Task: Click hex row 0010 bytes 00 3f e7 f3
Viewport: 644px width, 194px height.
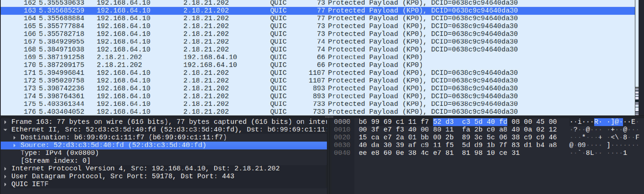Action: (381, 129)
